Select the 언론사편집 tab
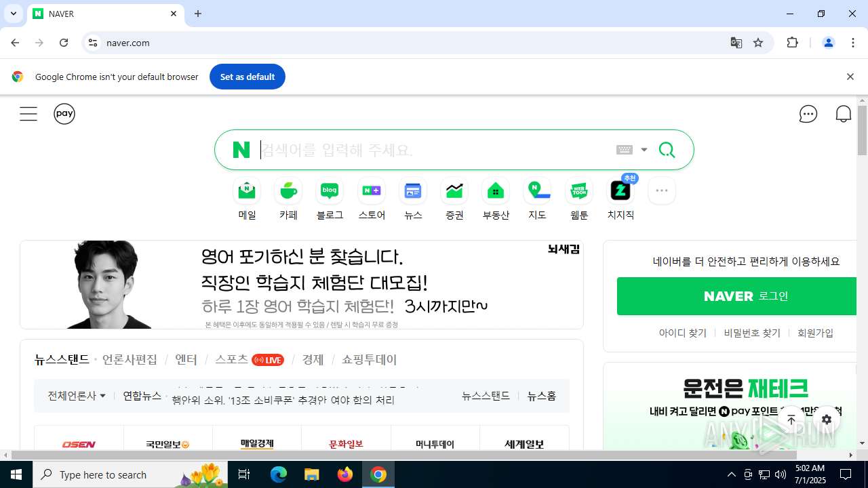 click(x=130, y=360)
